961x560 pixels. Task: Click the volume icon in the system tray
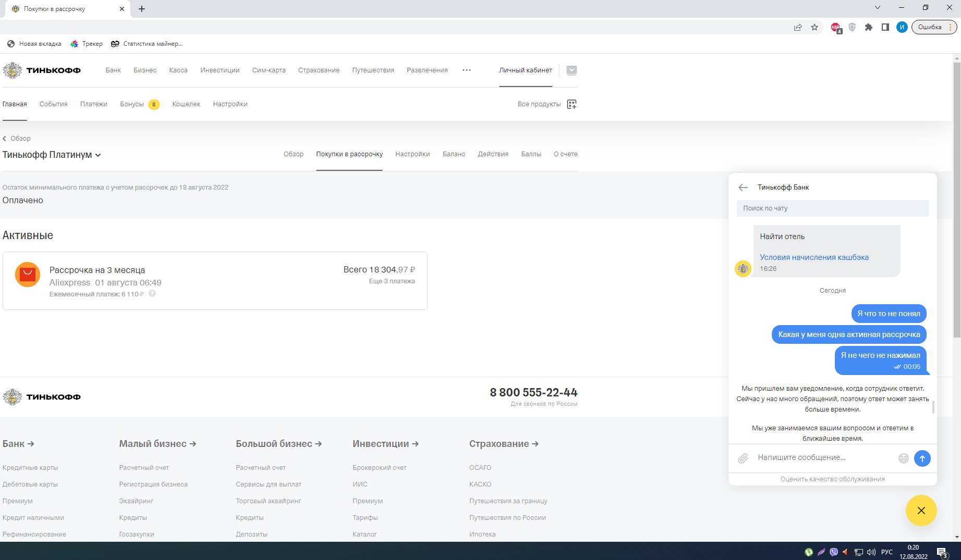tap(871, 552)
